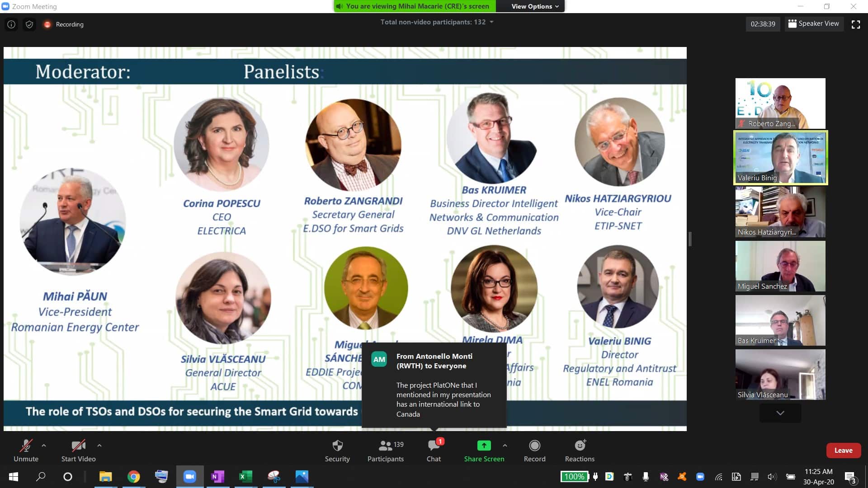Image resolution: width=868 pixels, height=488 pixels.
Task: Select Miguel Sanchez video thumbnail
Action: 780,266
